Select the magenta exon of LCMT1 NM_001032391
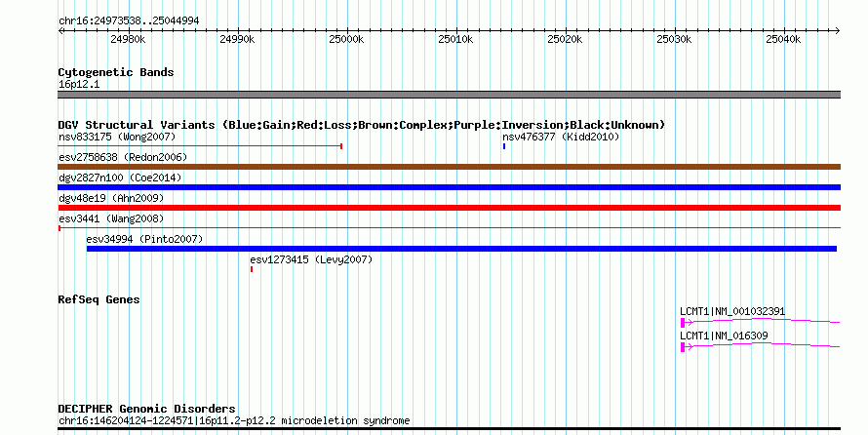The image size is (868, 435). pyautogui.click(x=683, y=322)
